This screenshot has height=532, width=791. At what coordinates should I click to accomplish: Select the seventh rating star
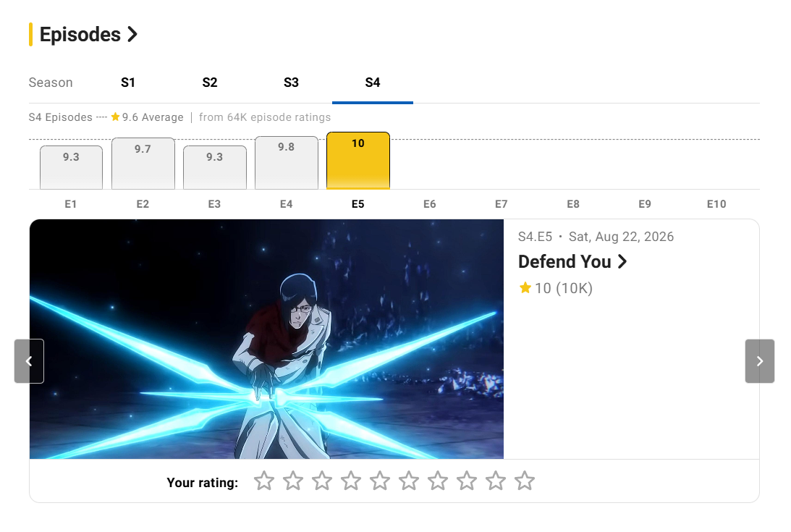coord(438,481)
